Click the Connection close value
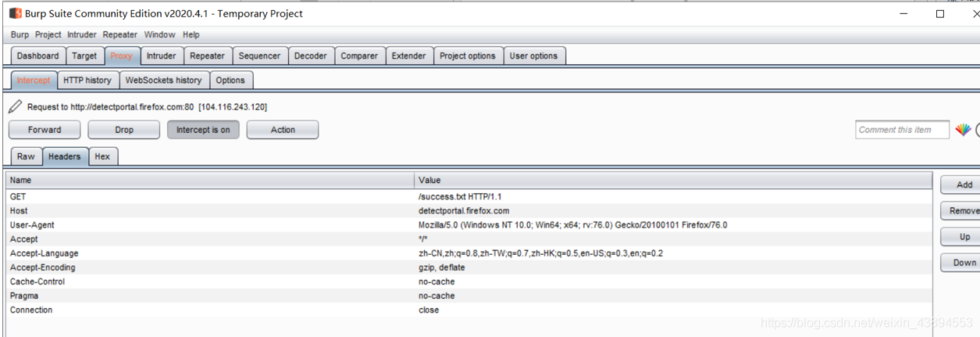Viewport: 980px width, 337px height. 429,310
